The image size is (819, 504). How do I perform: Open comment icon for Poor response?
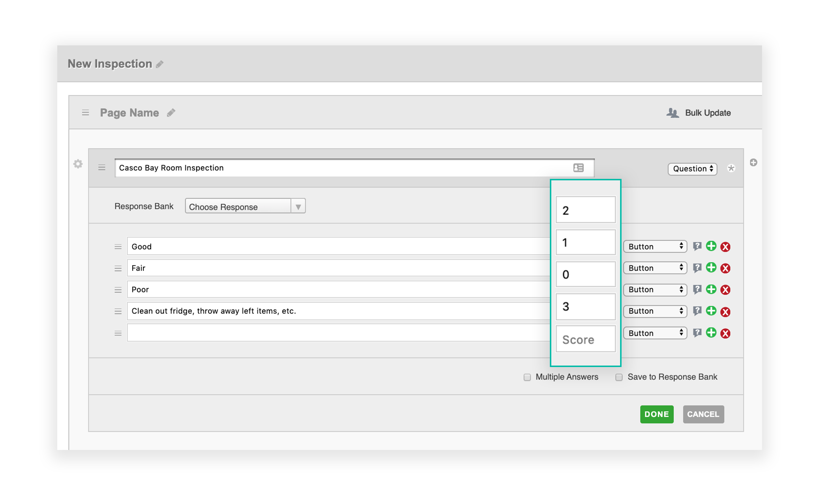pyautogui.click(x=697, y=289)
